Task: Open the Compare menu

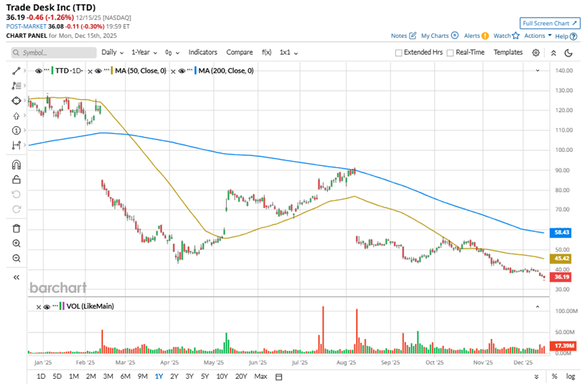Action: (x=240, y=52)
